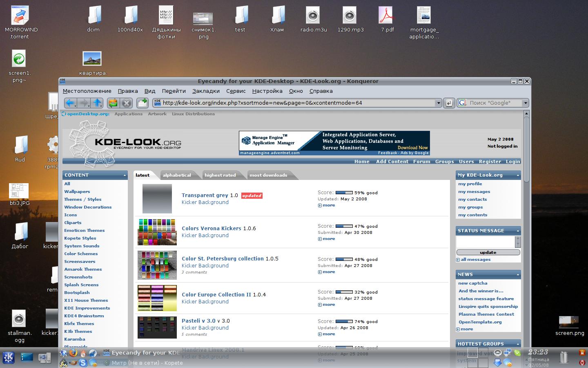Go back with the Back arrow
Screen dimensions: 588x368
coord(70,103)
